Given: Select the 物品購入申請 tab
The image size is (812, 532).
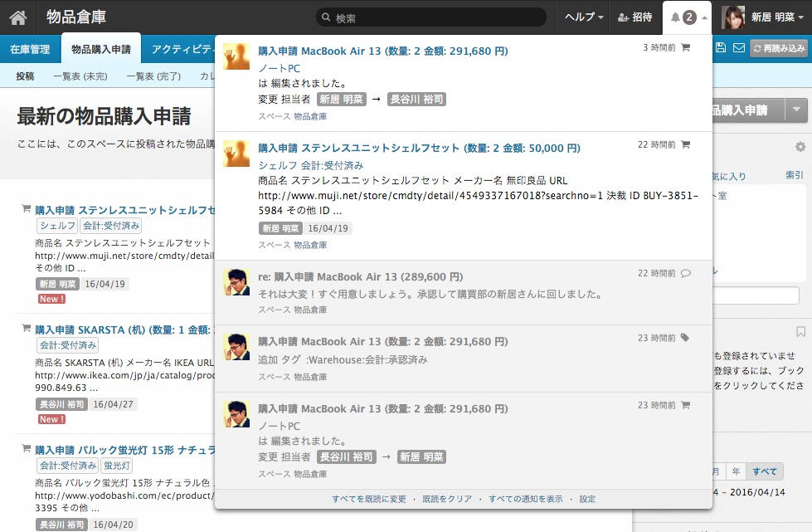Looking at the screenshot, I should pos(101,49).
